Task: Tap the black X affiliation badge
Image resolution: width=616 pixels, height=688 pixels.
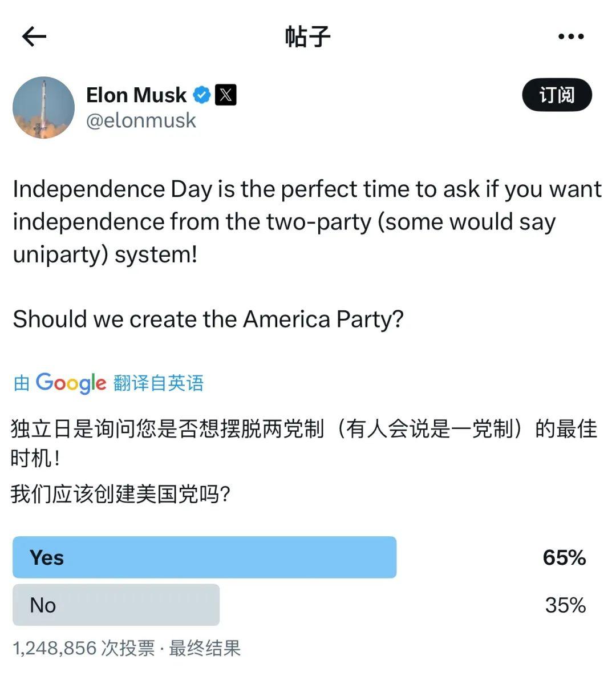Action: (x=225, y=95)
